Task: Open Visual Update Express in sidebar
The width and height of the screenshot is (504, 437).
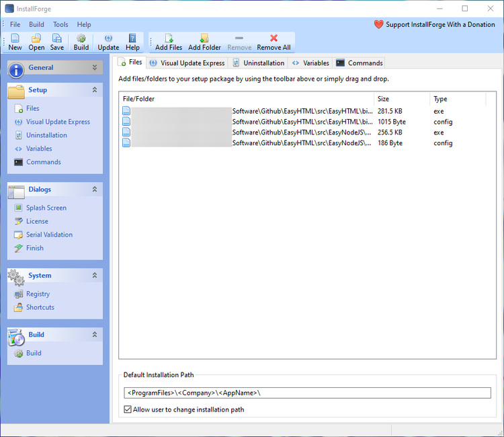Action: pos(58,122)
